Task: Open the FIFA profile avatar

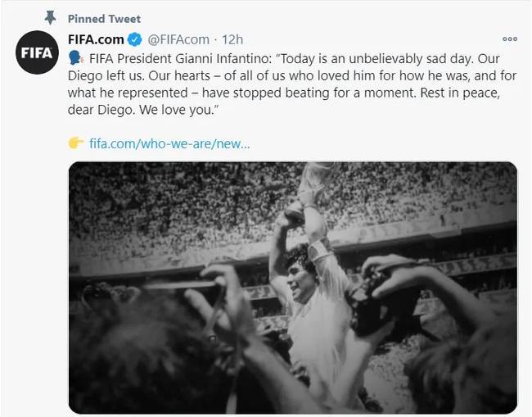Action: pyautogui.click(x=38, y=52)
